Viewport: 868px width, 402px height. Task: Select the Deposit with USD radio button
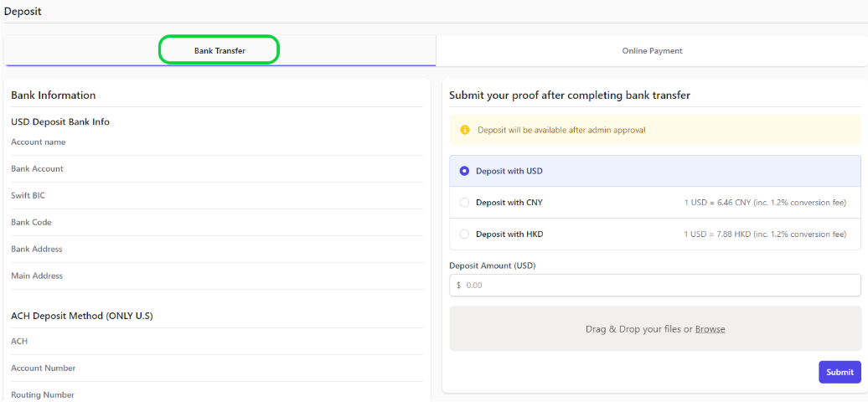point(464,171)
